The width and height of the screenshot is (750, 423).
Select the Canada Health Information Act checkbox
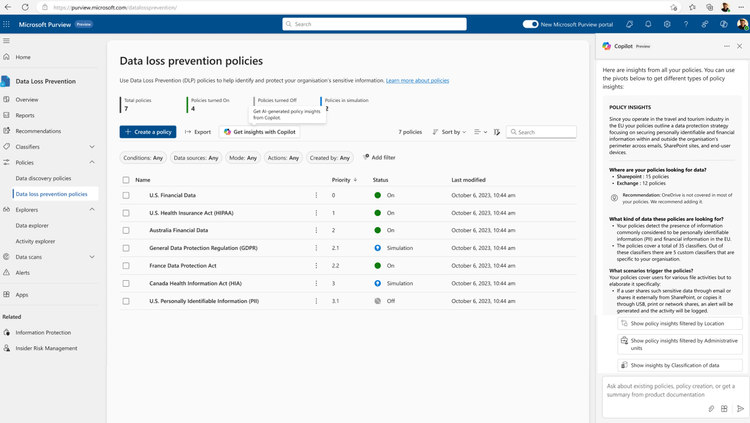click(x=126, y=283)
